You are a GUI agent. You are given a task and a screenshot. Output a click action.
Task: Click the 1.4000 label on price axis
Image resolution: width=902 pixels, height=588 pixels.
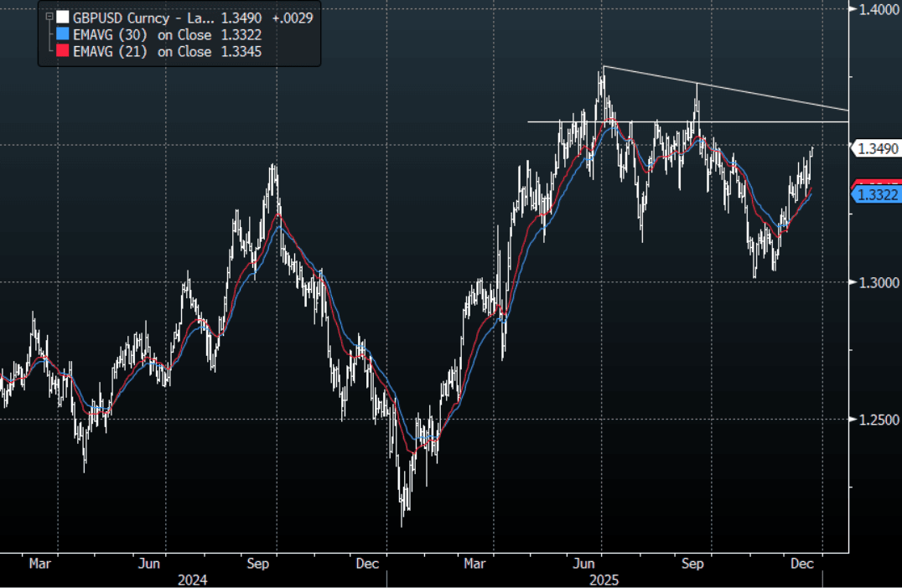876,8
